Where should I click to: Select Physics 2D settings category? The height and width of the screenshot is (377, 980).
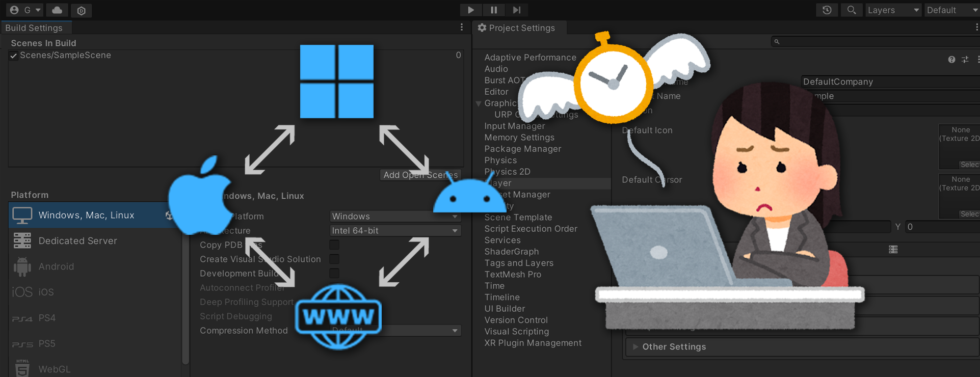point(507,172)
